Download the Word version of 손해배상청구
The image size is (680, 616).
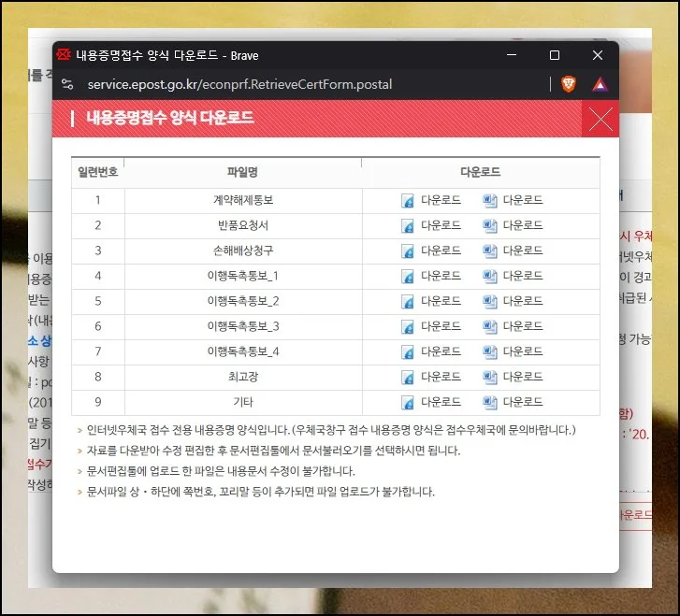522,251
